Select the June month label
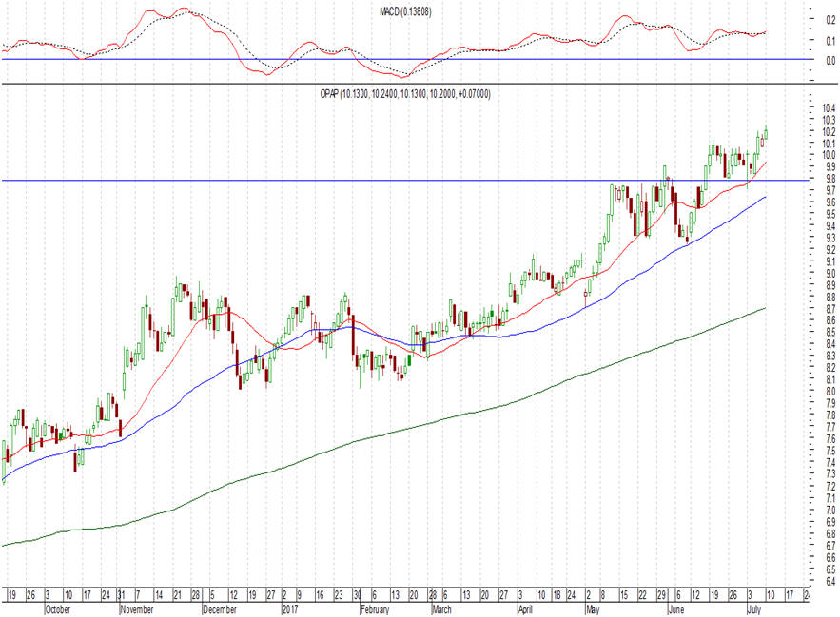 click(x=676, y=609)
